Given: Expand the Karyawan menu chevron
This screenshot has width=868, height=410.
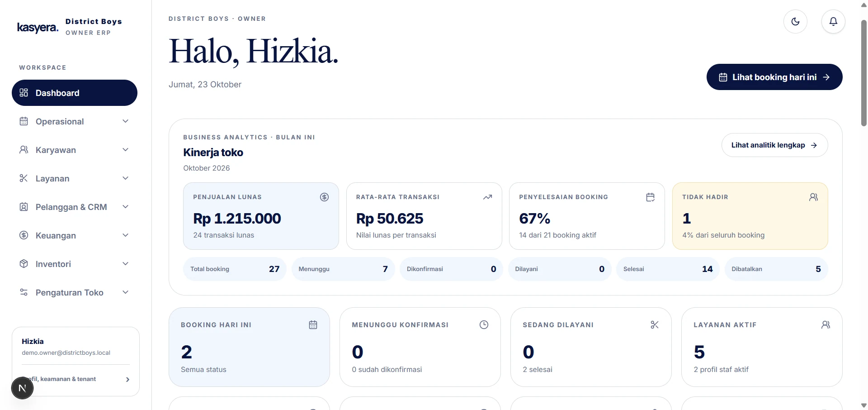Looking at the screenshot, I should click(x=126, y=150).
